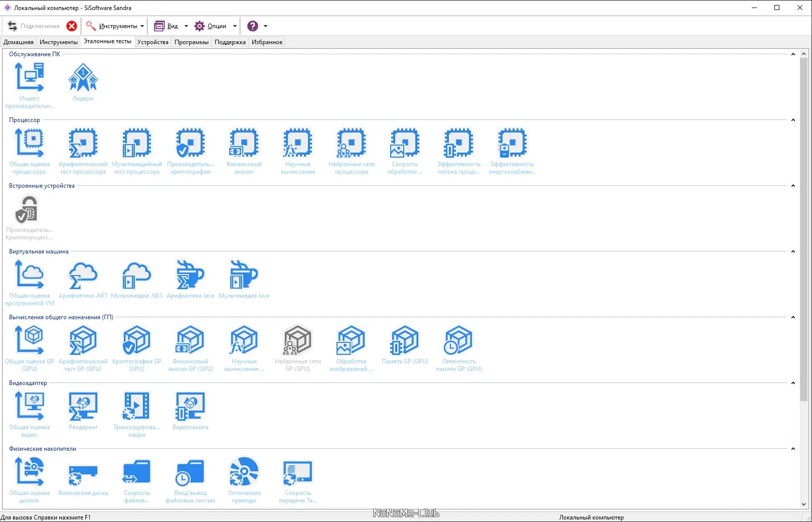Switch to the Устройства tab
812x522 pixels.
152,42
